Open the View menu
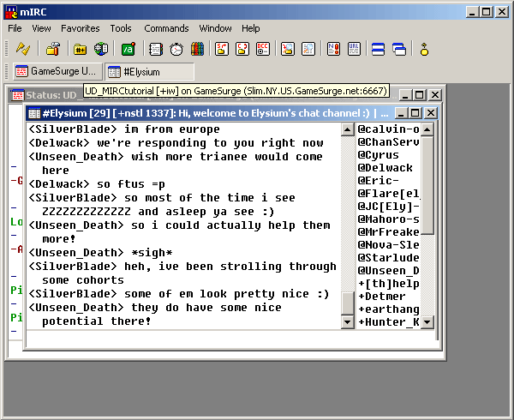This screenshot has width=514, height=420. point(41,28)
